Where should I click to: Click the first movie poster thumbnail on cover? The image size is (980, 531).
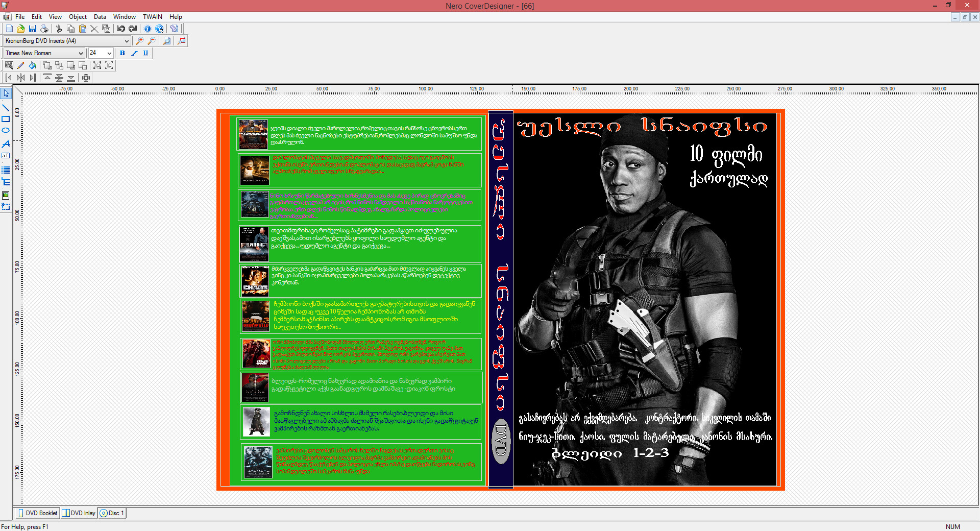[254, 134]
